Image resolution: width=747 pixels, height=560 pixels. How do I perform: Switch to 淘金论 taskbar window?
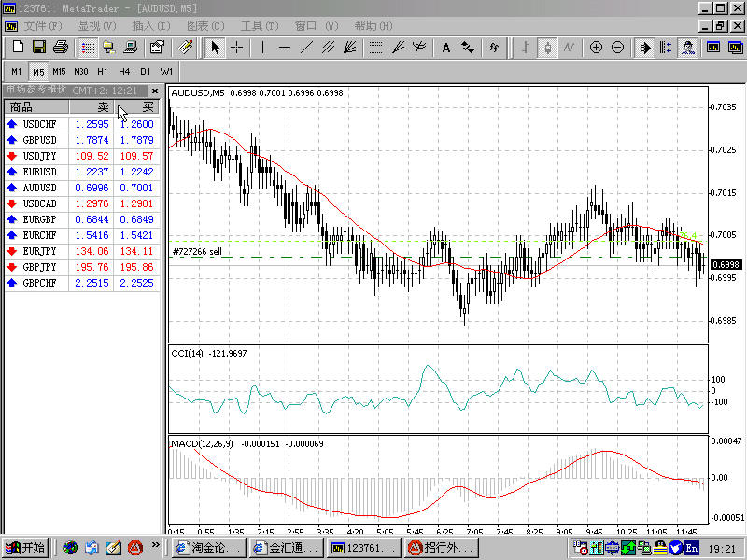pyautogui.click(x=207, y=548)
